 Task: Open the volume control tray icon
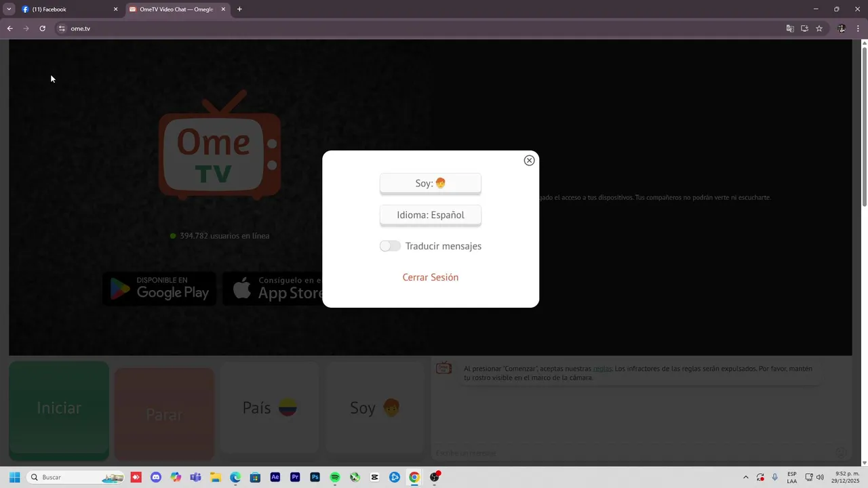click(820, 477)
